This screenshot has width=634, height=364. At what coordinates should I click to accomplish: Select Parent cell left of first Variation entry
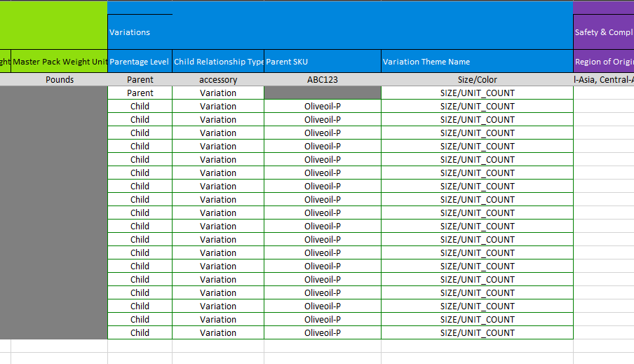tap(140, 93)
